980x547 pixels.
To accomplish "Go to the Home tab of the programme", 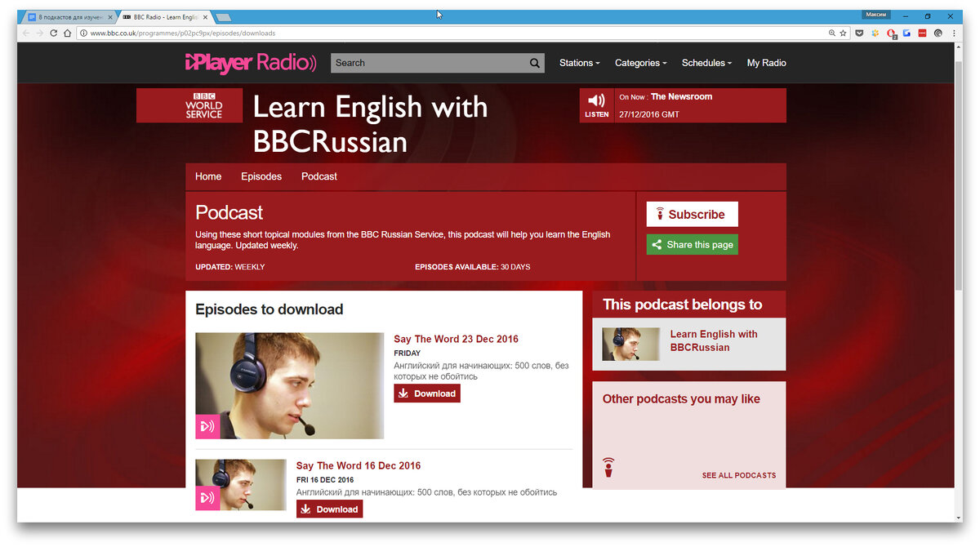I will [x=208, y=176].
